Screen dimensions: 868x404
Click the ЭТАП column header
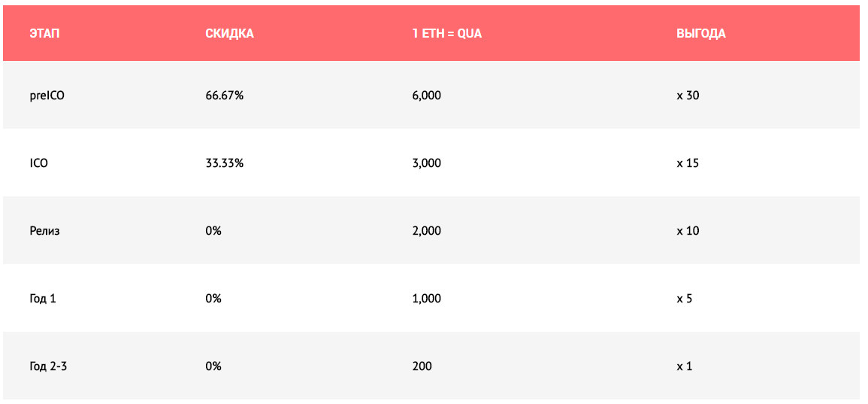coord(45,33)
